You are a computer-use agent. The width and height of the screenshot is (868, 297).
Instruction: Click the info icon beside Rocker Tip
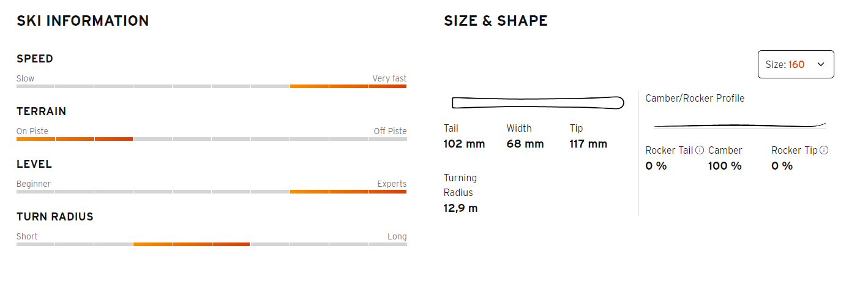tap(824, 150)
